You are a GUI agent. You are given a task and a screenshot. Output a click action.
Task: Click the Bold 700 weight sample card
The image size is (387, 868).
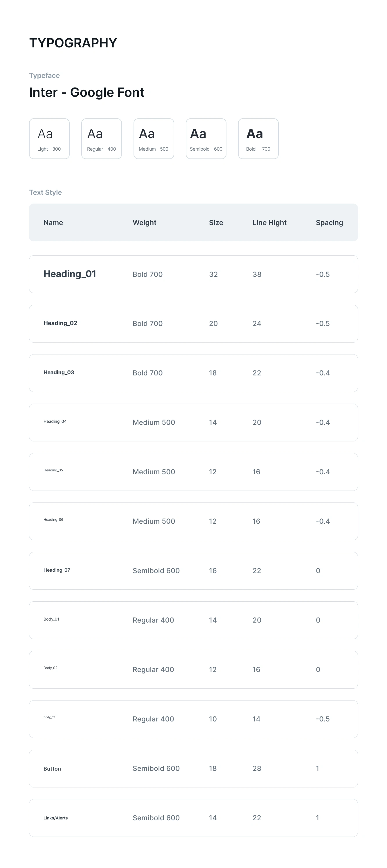[x=258, y=138]
